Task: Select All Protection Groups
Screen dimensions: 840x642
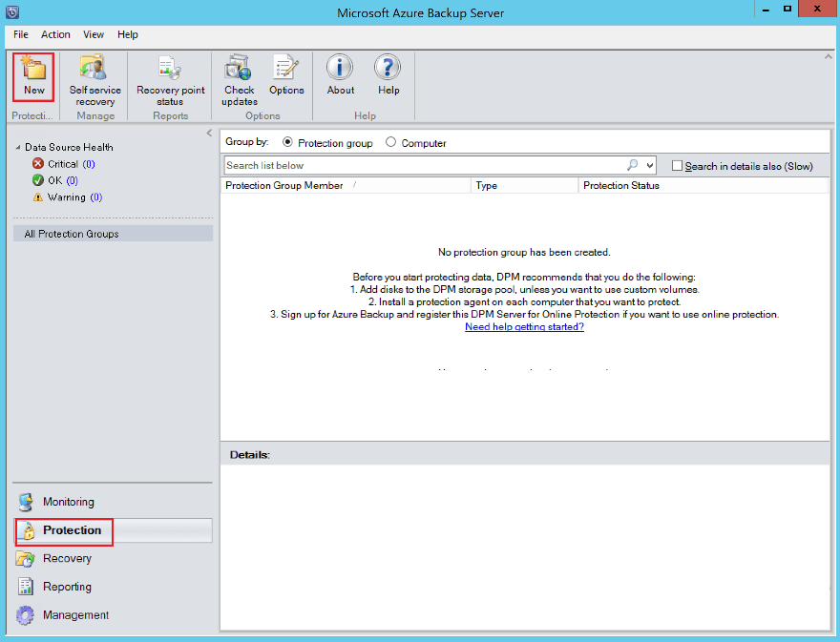Action: pyautogui.click(x=113, y=234)
